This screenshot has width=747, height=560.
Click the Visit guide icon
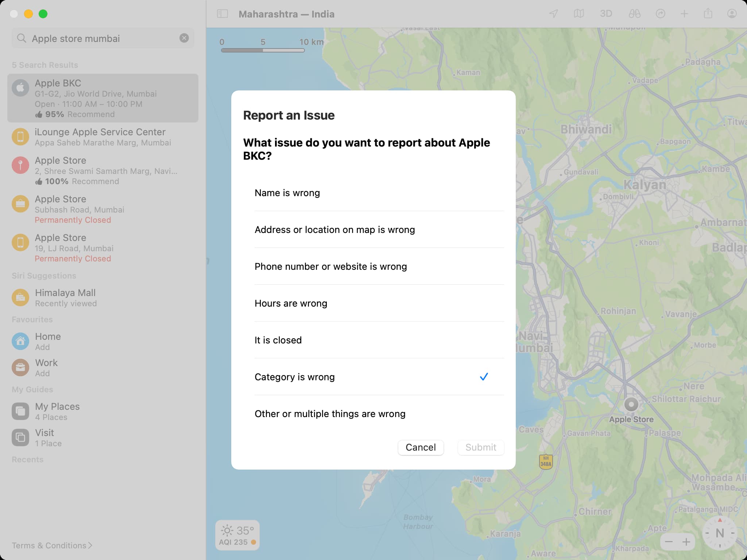coord(20,437)
